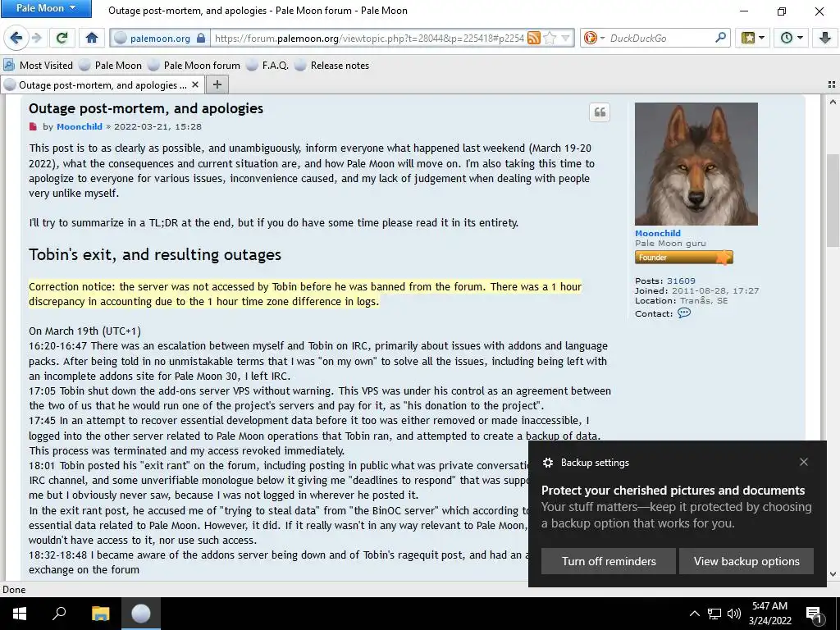
Task: Open the Backup settings gear icon
Action: (x=547, y=463)
